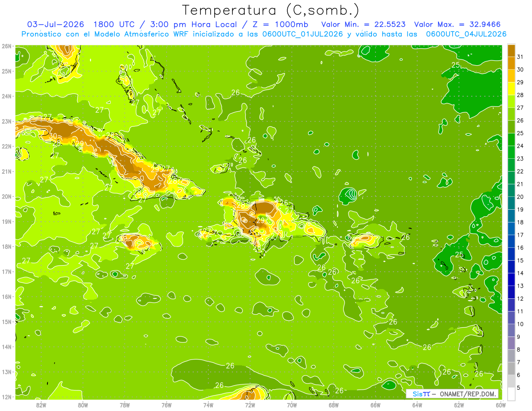Click the '16' colorbar legend label
Screen dimensions: 532x411
520,248
